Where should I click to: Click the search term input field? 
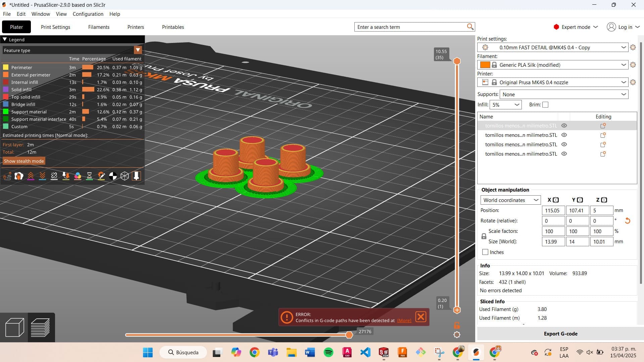pos(411,27)
